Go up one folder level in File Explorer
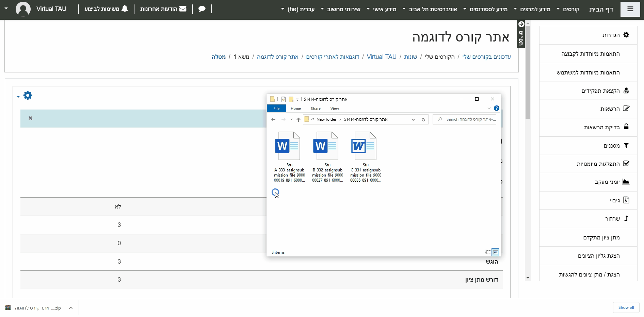 point(299,119)
